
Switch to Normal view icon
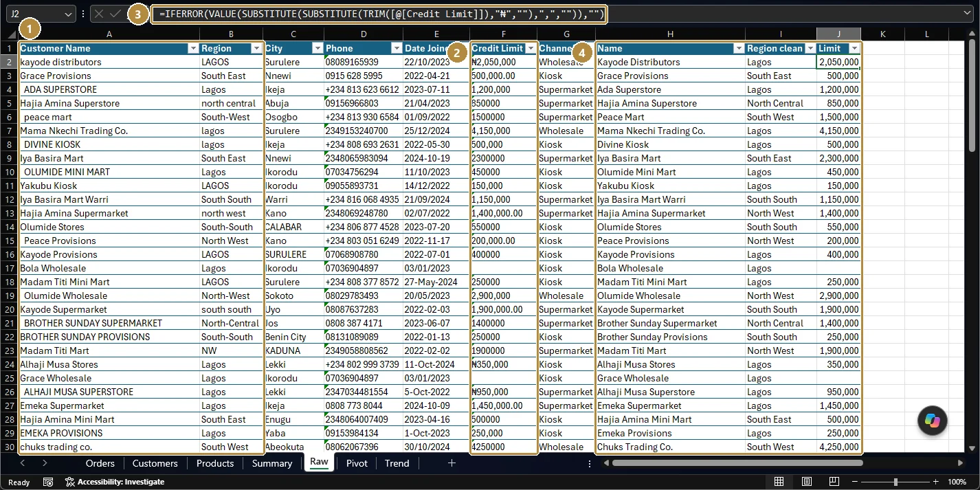(x=779, y=482)
